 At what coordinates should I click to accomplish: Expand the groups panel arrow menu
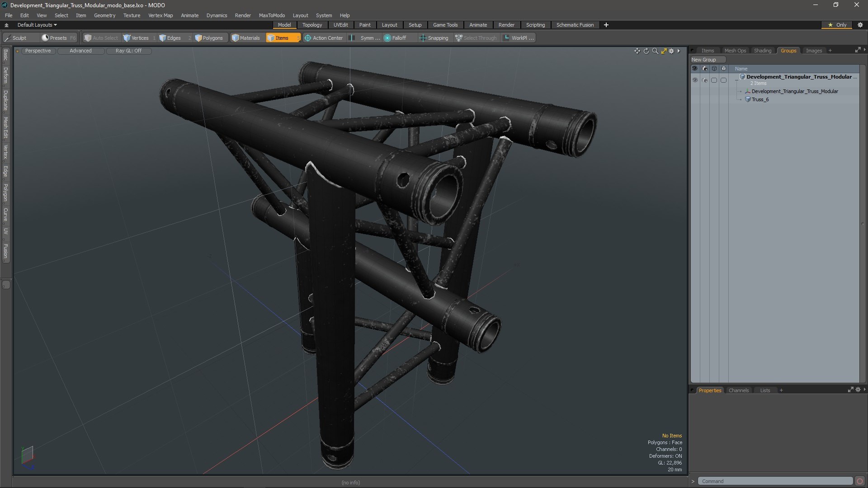pos(864,50)
